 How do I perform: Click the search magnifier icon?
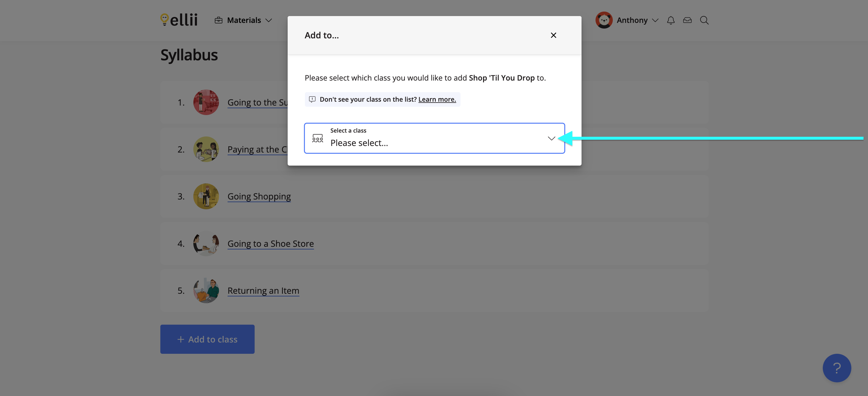pyautogui.click(x=704, y=20)
